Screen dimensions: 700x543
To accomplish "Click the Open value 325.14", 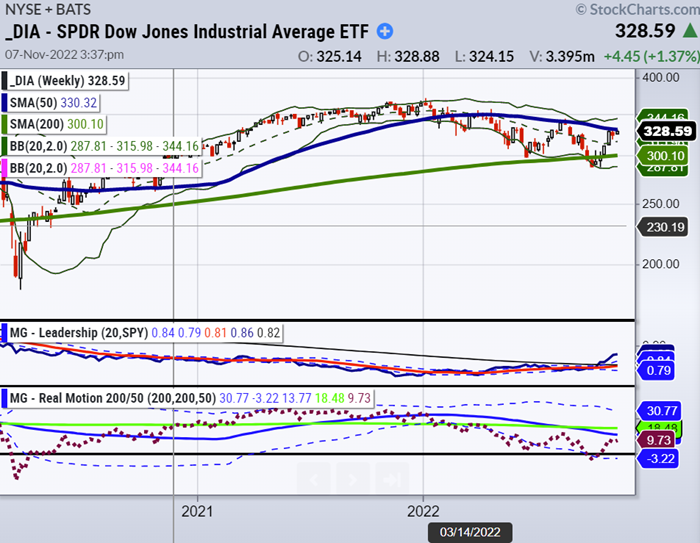I will (339, 57).
